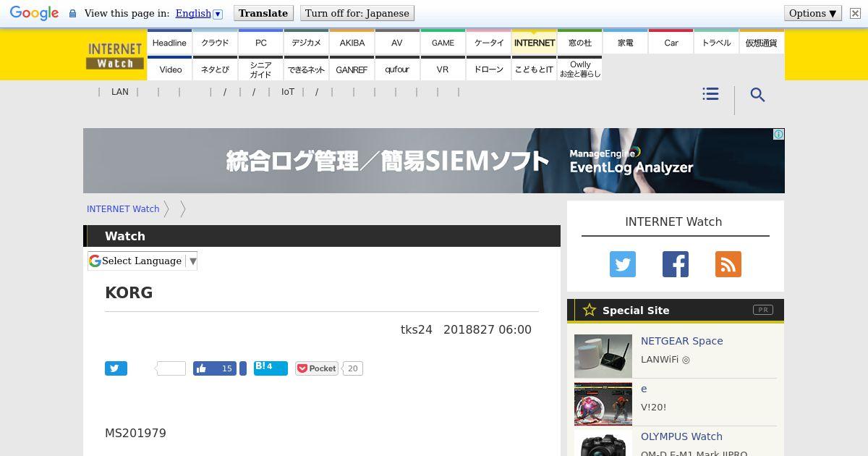This screenshot has width=868, height=456.
Task: Open the VR tab
Action: [x=443, y=69]
